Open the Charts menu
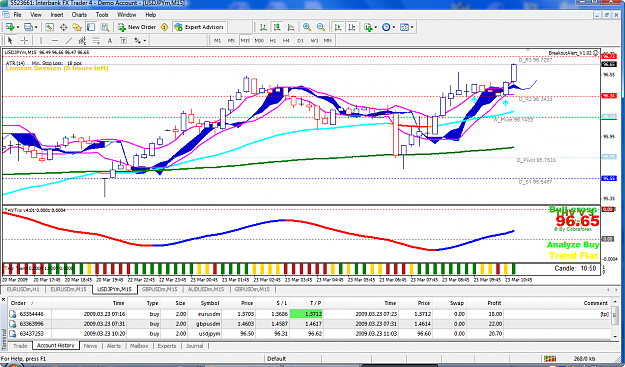 point(79,15)
